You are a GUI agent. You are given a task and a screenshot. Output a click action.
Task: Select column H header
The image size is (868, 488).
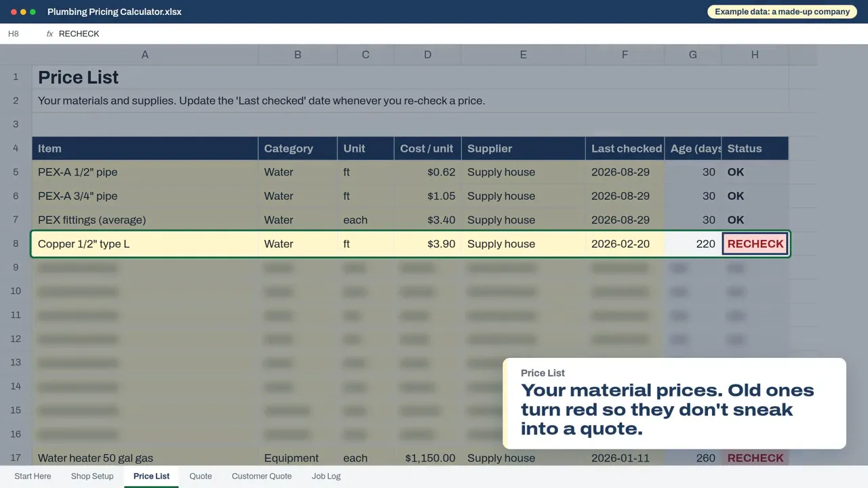[755, 54]
